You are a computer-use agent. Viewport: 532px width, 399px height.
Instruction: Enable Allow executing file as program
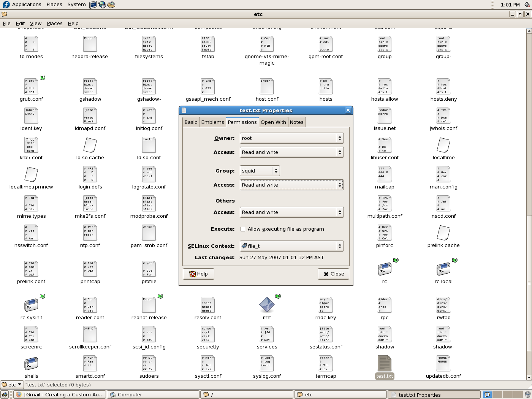[243, 229]
